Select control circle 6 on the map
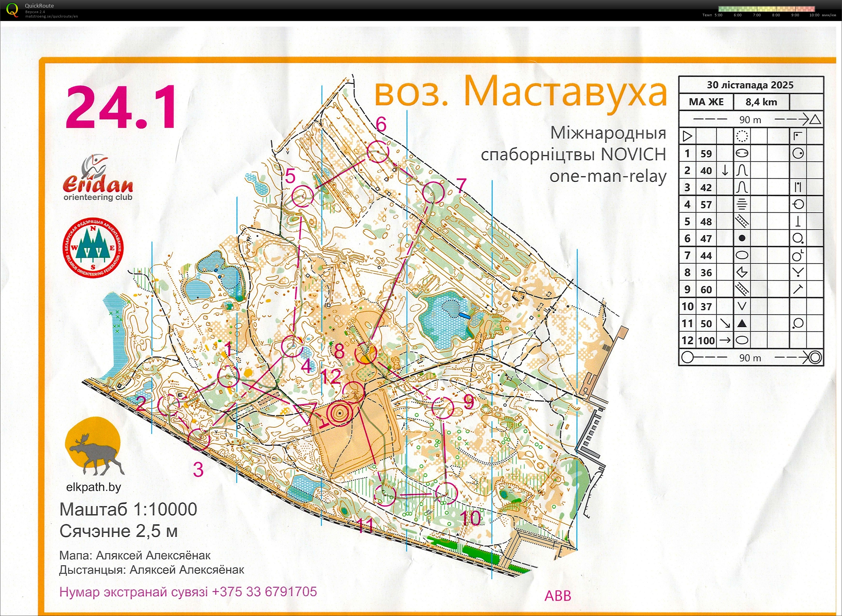The width and height of the screenshot is (842, 616). coord(378,152)
